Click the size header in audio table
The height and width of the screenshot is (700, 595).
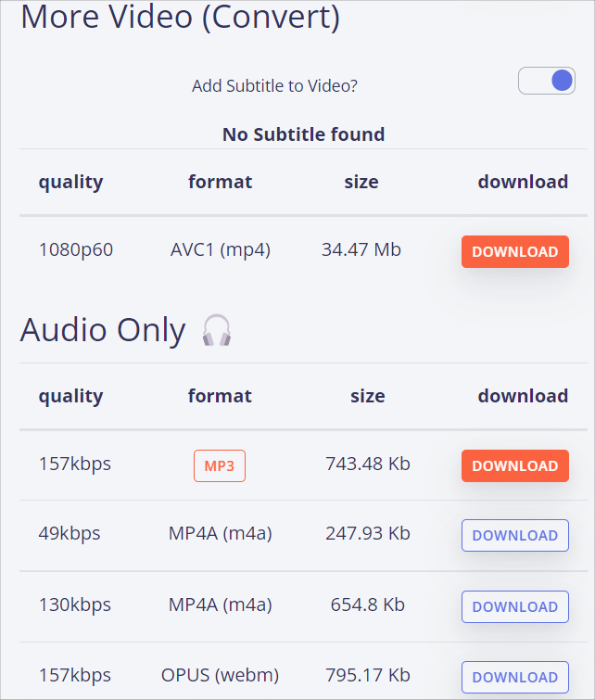(367, 396)
